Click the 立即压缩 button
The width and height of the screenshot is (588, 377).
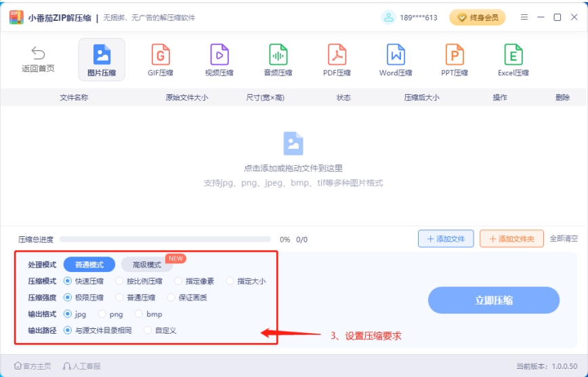pyautogui.click(x=494, y=301)
